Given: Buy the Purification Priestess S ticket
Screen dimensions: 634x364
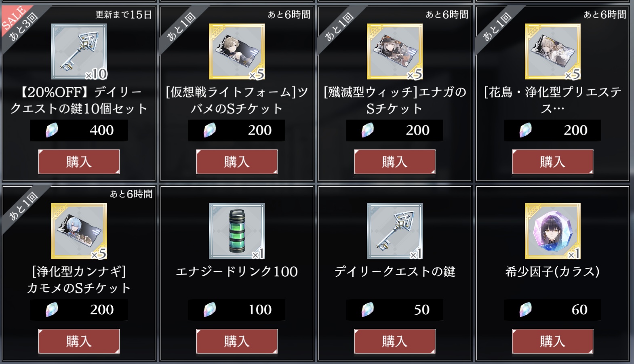Looking at the screenshot, I should pyautogui.click(x=553, y=162).
